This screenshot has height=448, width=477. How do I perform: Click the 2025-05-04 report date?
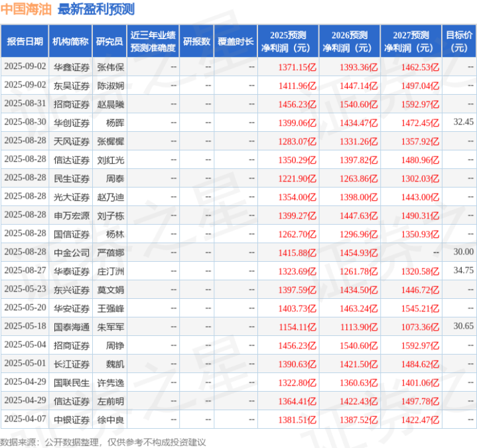click(x=25, y=345)
